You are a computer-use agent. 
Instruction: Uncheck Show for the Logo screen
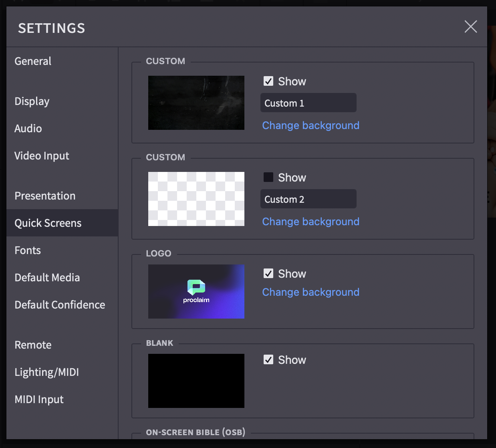coord(268,273)
